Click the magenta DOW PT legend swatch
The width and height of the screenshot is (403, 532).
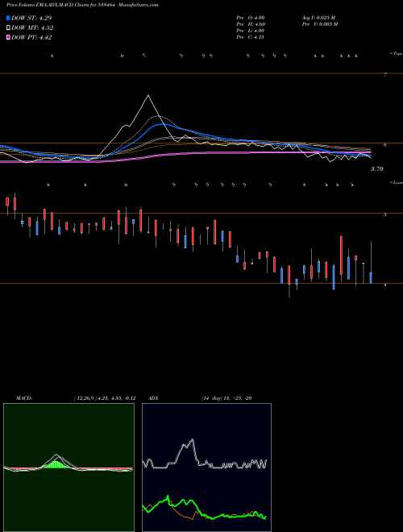[x=8, y=38]
